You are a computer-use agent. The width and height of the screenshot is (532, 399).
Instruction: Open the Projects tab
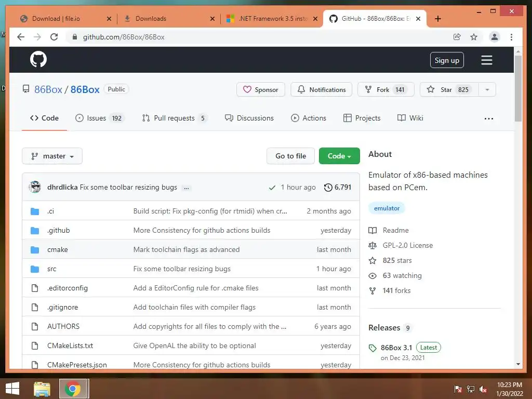coord(362,118)
